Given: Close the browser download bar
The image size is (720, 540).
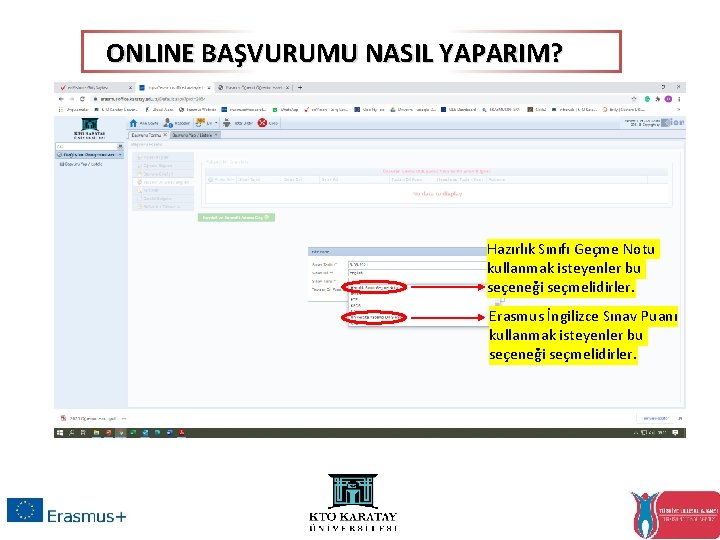Looking at the screenshot, I should click(680, 418).
